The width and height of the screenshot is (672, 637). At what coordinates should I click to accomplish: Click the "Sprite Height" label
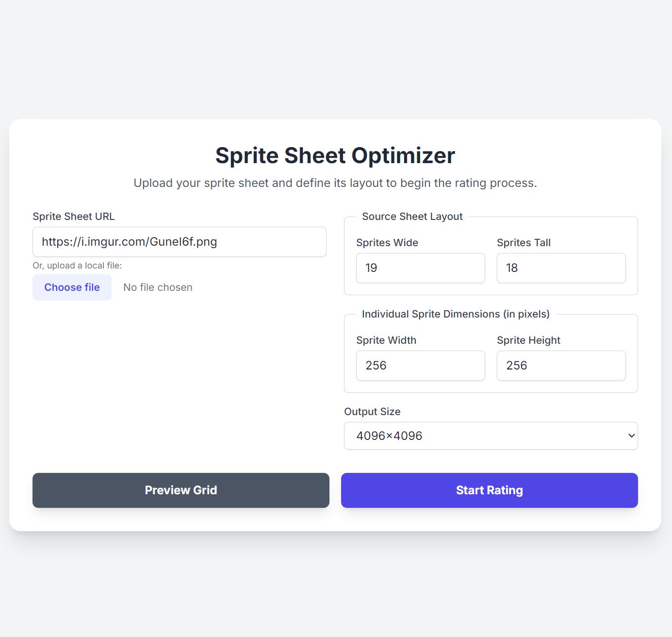[x=528, y=340]
